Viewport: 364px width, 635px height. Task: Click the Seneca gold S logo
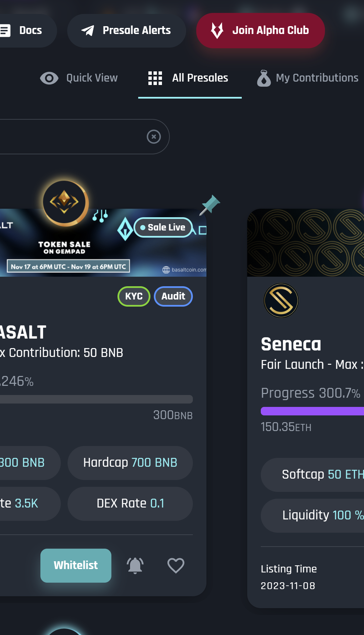281,301
